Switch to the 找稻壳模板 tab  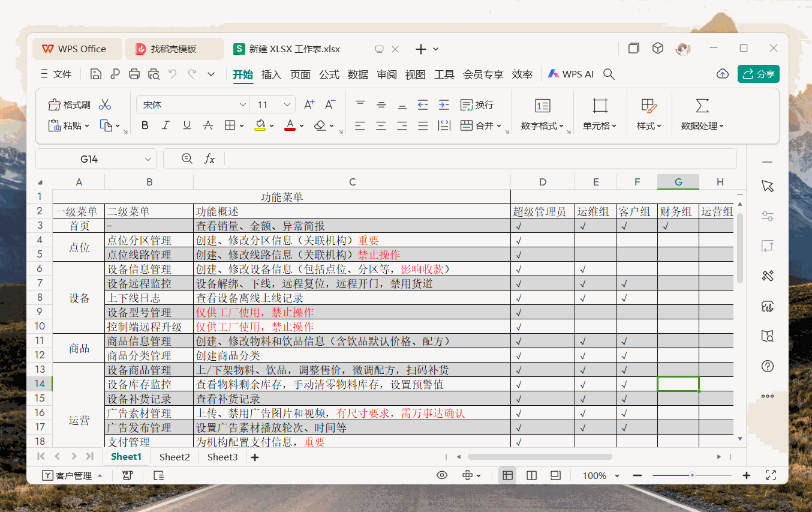[175, 49]
